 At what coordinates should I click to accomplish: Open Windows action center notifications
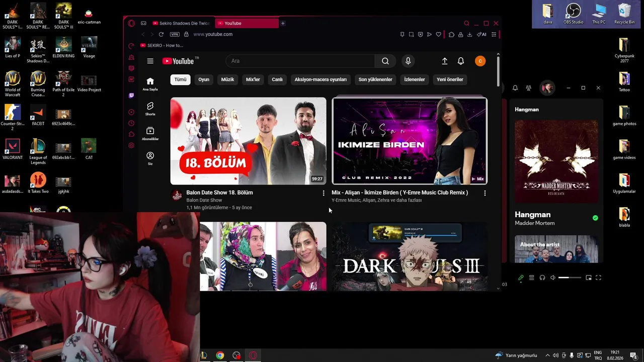633,355
